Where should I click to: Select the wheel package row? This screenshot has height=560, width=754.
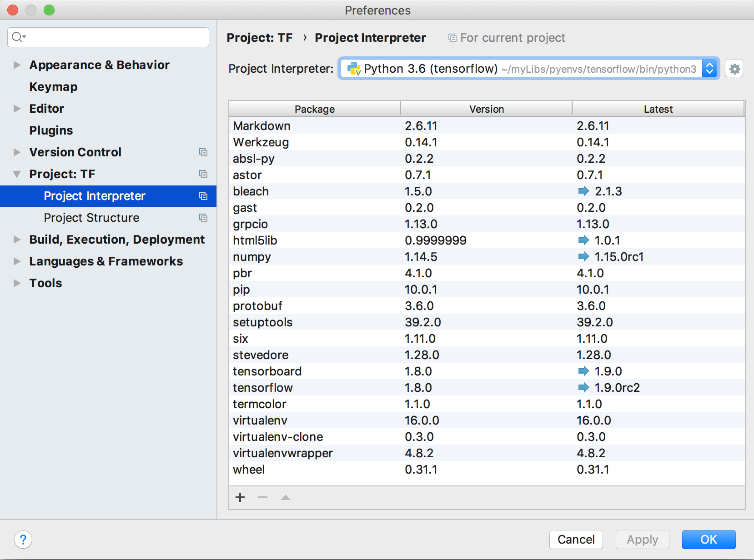[487, 469]
